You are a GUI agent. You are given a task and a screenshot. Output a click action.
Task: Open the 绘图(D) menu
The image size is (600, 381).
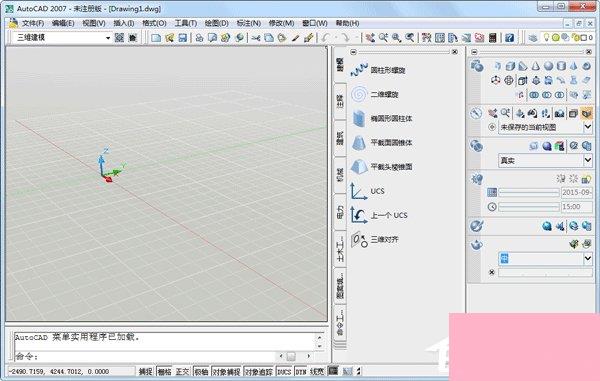[x=217, y=23]
